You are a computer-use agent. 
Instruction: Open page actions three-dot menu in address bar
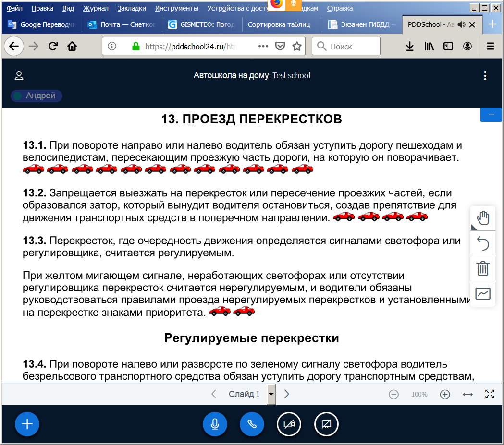coord(263,47)
